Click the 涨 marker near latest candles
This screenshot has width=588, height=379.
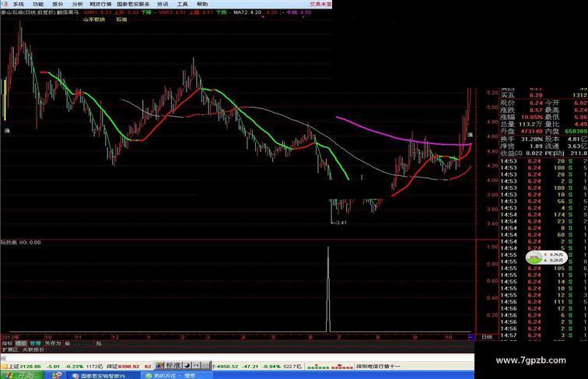pos(470,135)
